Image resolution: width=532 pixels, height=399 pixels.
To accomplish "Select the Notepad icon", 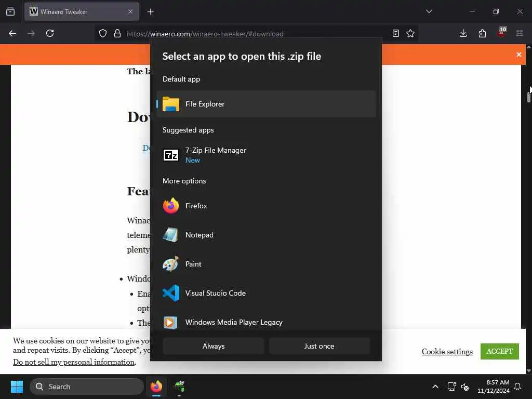I will tap(170, 235).
